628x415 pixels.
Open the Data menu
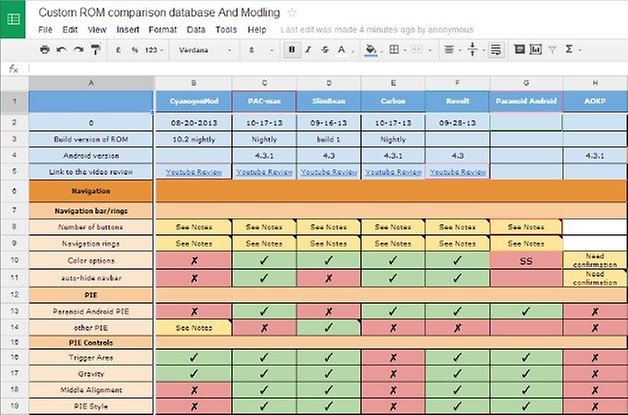click(x=196, y=30)
